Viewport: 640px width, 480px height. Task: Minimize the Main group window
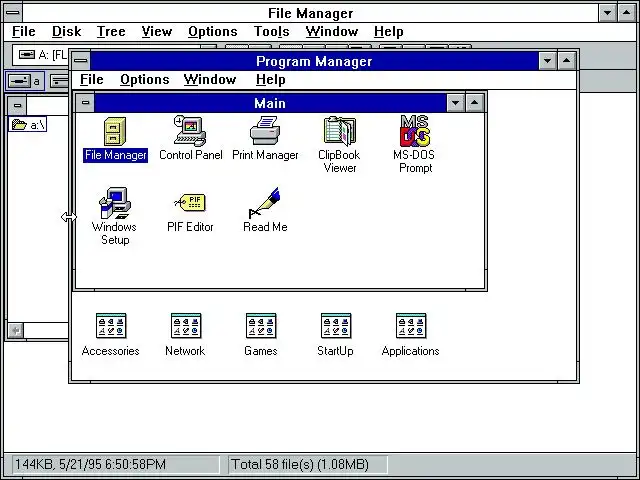(456, 103)
